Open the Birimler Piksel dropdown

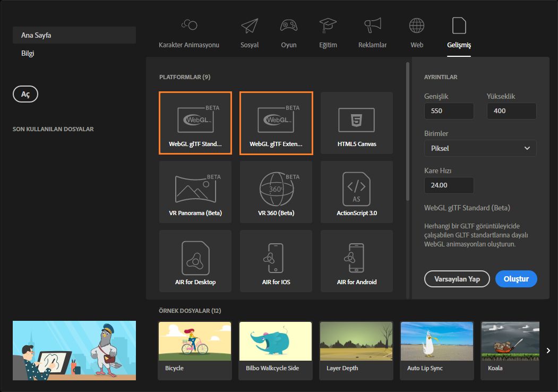480,148
